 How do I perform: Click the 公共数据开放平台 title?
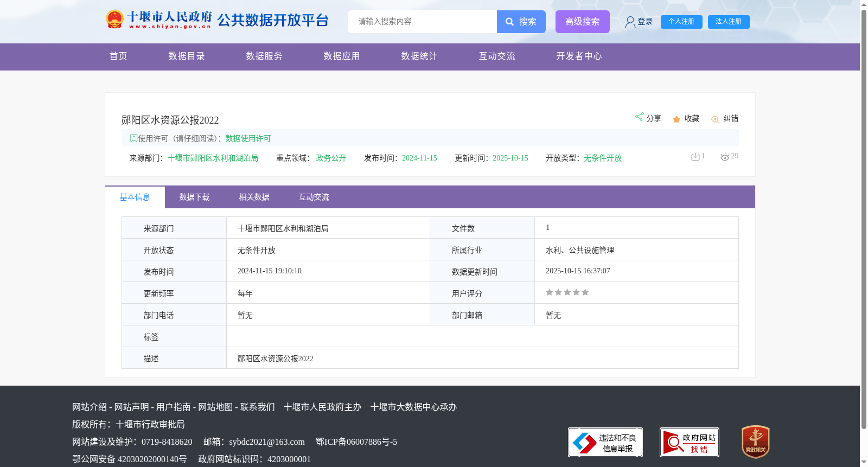tap(273, 21)
